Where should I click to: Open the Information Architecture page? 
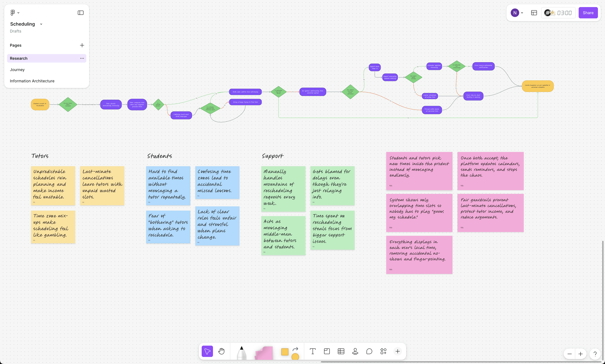(x=32, y=81)
